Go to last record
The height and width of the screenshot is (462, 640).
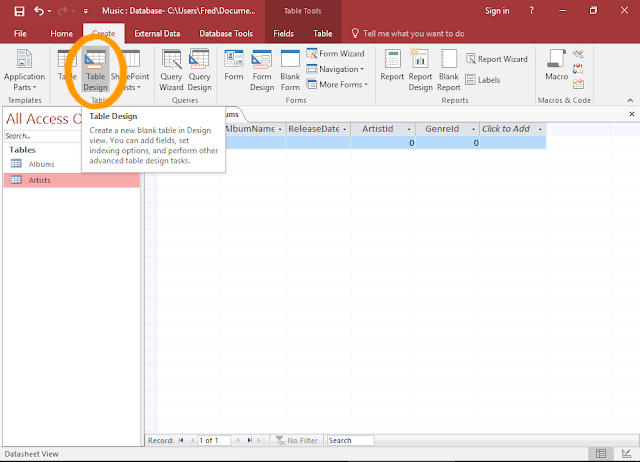[x=249, y=440]
